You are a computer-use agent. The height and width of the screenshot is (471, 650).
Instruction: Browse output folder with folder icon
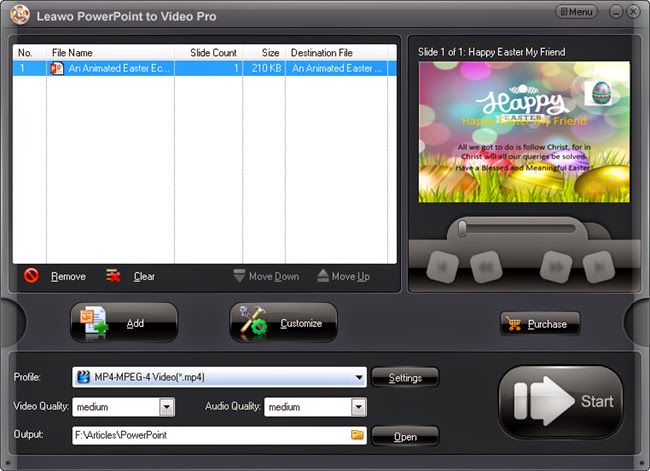tap(357, 435)
